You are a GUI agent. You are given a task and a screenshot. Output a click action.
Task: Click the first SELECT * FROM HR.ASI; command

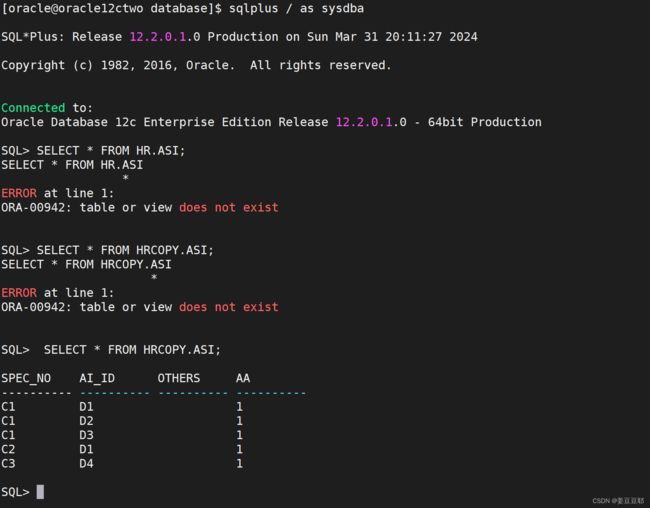point(111,151)
